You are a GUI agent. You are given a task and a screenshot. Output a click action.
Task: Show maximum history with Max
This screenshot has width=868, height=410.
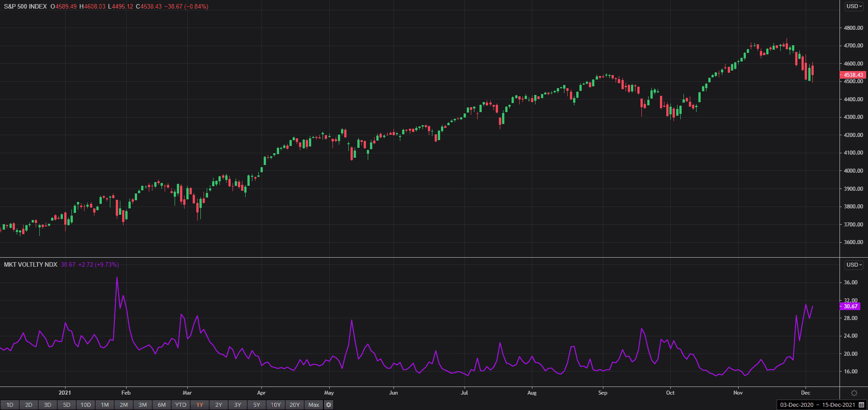click(313, 405)
